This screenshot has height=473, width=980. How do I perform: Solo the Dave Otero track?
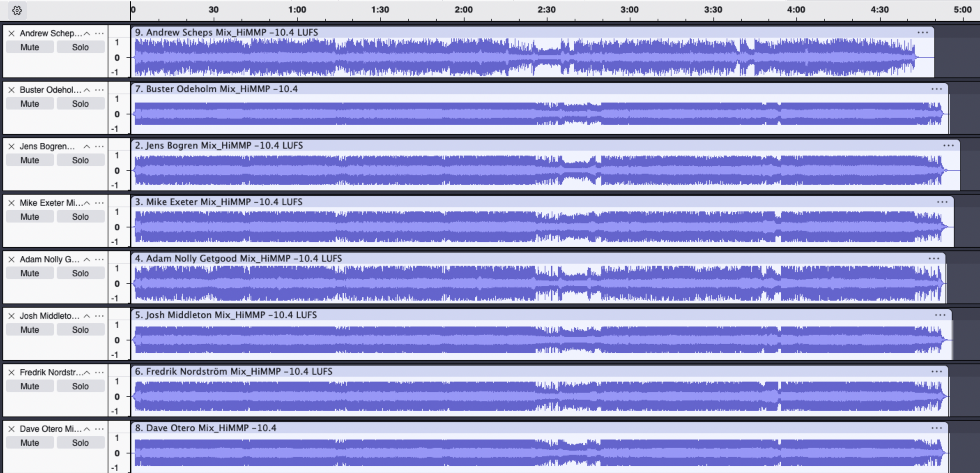pos(80,443)
